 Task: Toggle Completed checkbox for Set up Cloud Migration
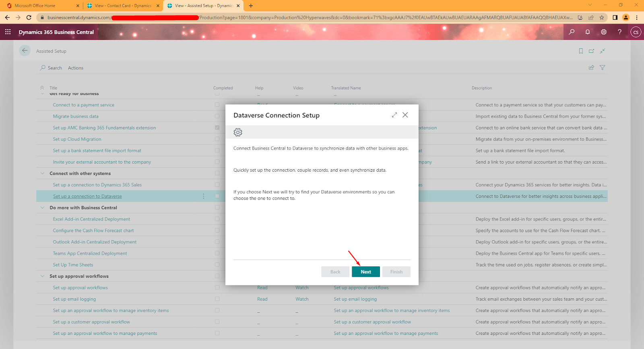pyautogui.click(x=217, y=139)
